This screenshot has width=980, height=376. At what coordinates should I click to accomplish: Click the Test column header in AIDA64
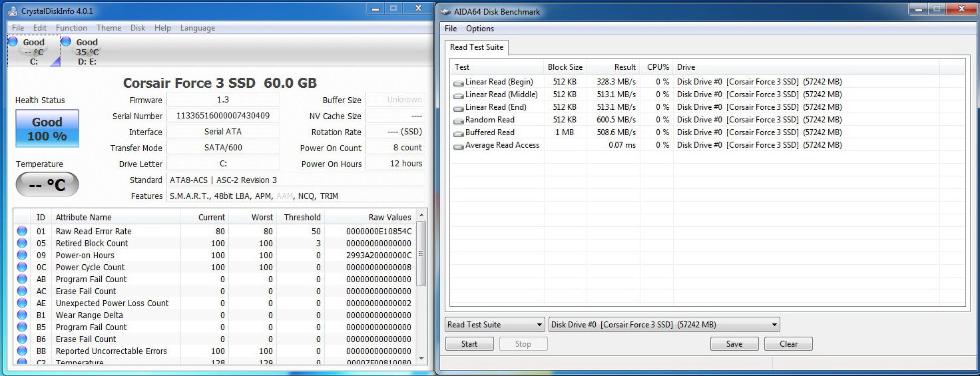click(x=497, y=67)
